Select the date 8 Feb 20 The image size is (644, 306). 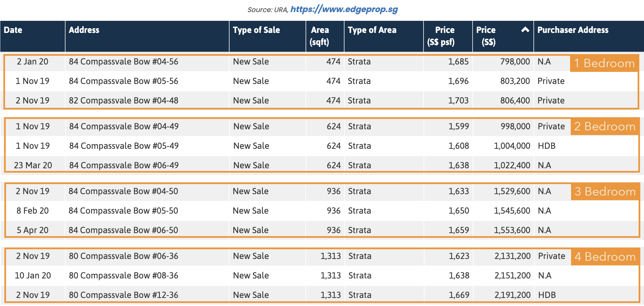(x=33, y=211)
